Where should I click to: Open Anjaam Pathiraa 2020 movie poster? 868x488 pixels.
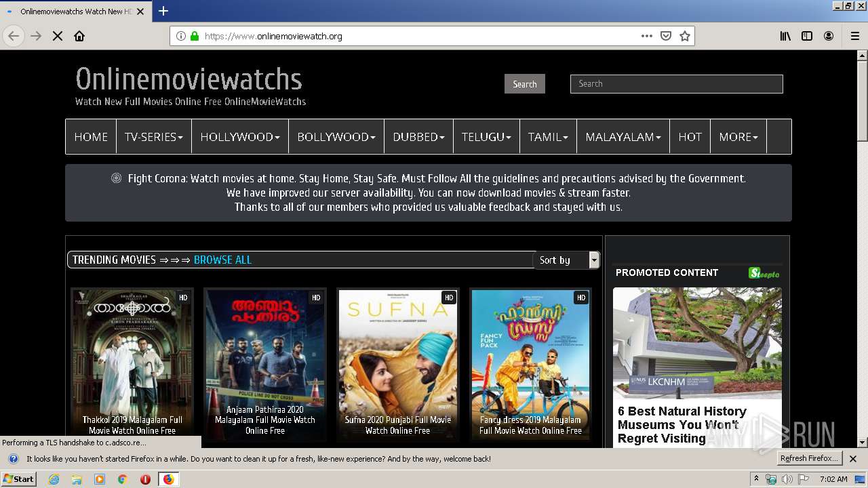pyautogui.click(x=265, y=365)
